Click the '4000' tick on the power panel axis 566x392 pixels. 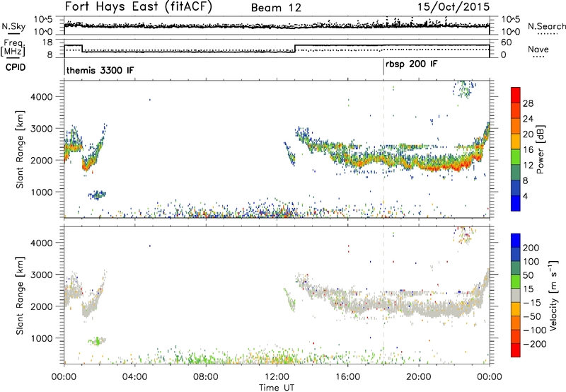(42, 97)
